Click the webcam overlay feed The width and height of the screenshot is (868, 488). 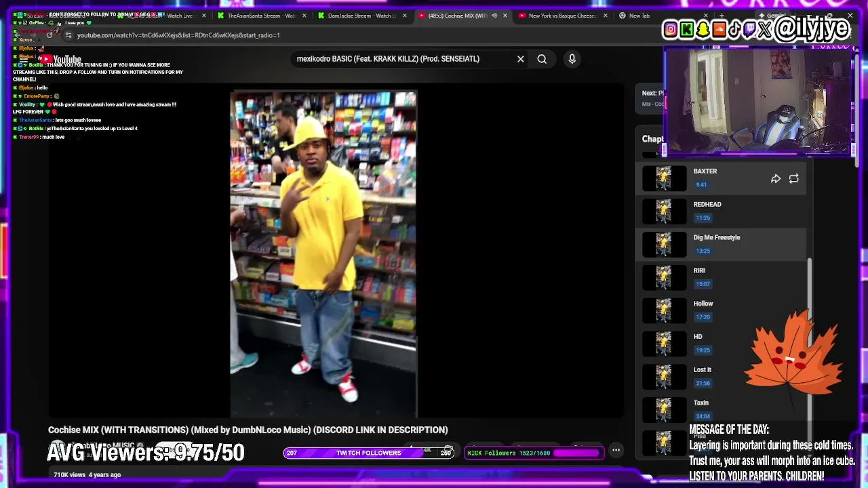point(759,102)
